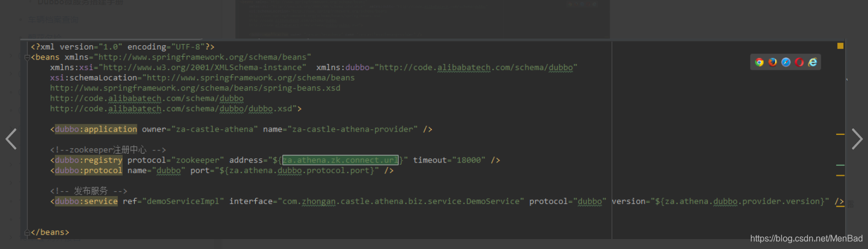Collapse the beans opening tag fold marker
The height and width of the screenshot is (249, 868).
27,57
